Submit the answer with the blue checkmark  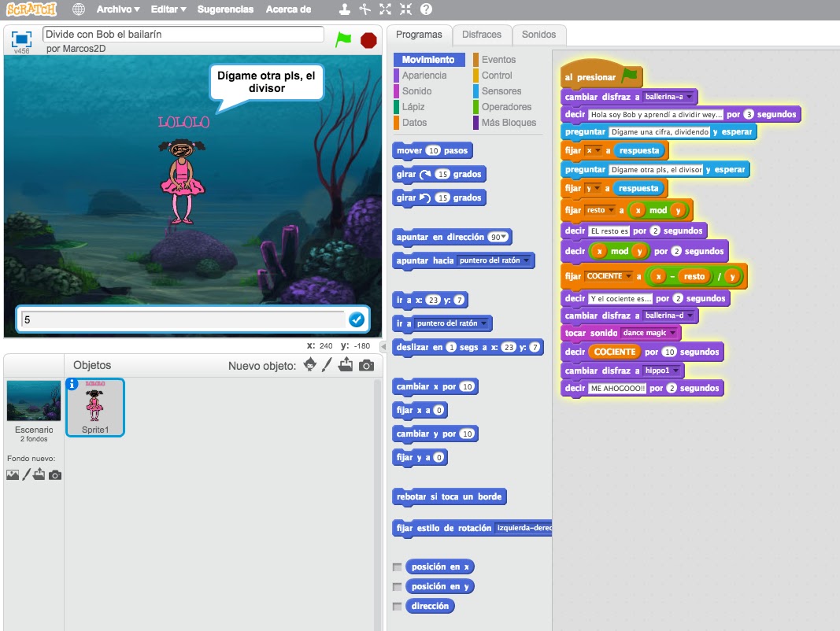[357, 319]
